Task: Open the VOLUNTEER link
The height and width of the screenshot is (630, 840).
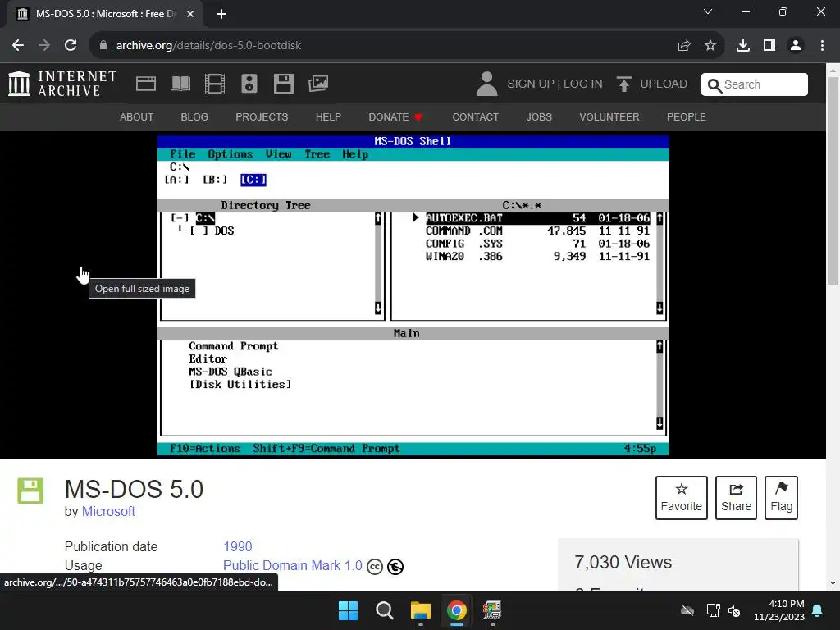Action: point(609,116)
